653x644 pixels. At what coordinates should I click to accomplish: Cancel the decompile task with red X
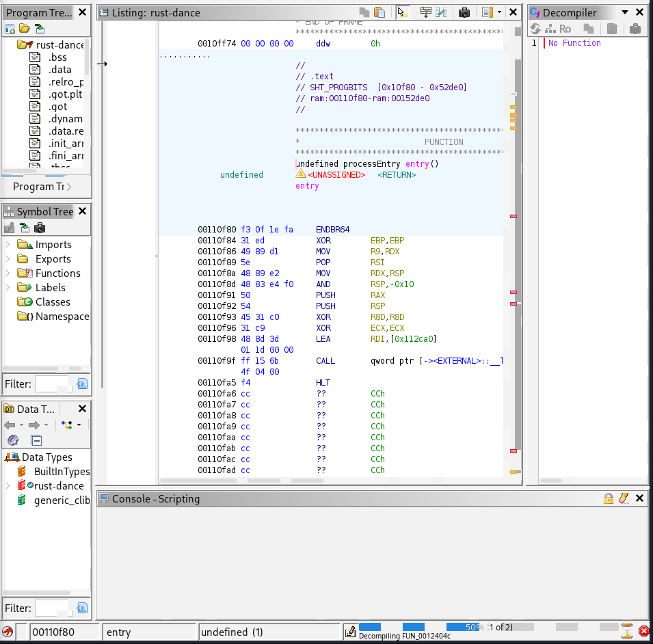[x=644, y=631]
